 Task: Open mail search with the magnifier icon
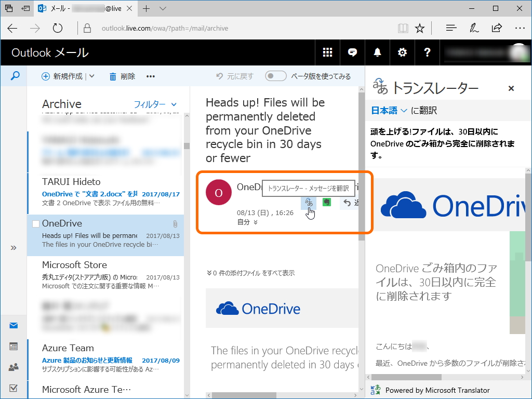click(14, 76)
